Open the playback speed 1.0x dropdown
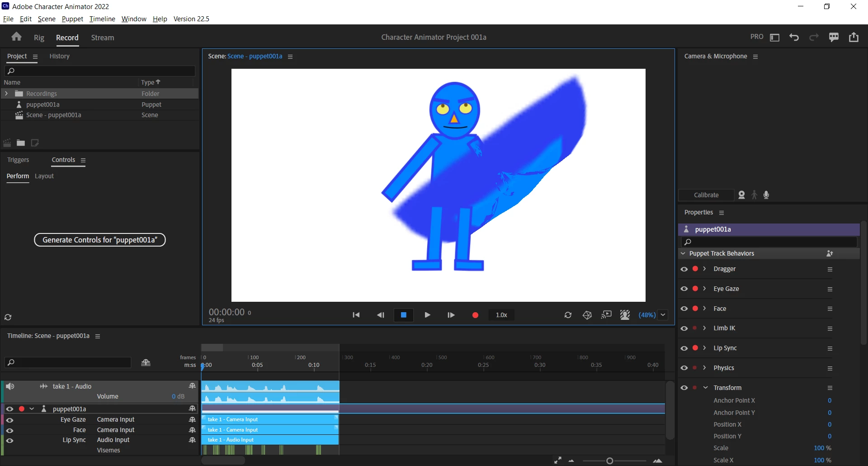 point(501,315)
